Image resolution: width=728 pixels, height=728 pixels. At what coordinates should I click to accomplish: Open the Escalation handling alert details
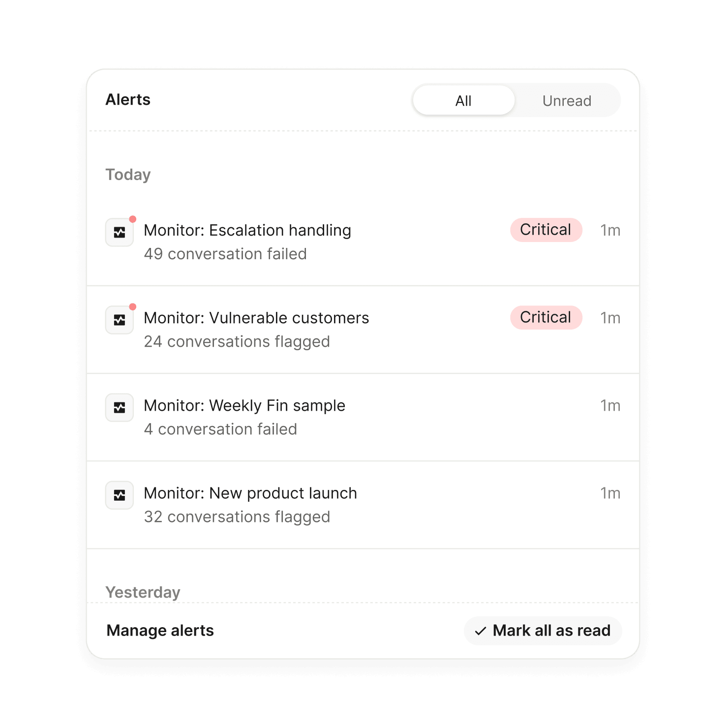click(247, 230)
